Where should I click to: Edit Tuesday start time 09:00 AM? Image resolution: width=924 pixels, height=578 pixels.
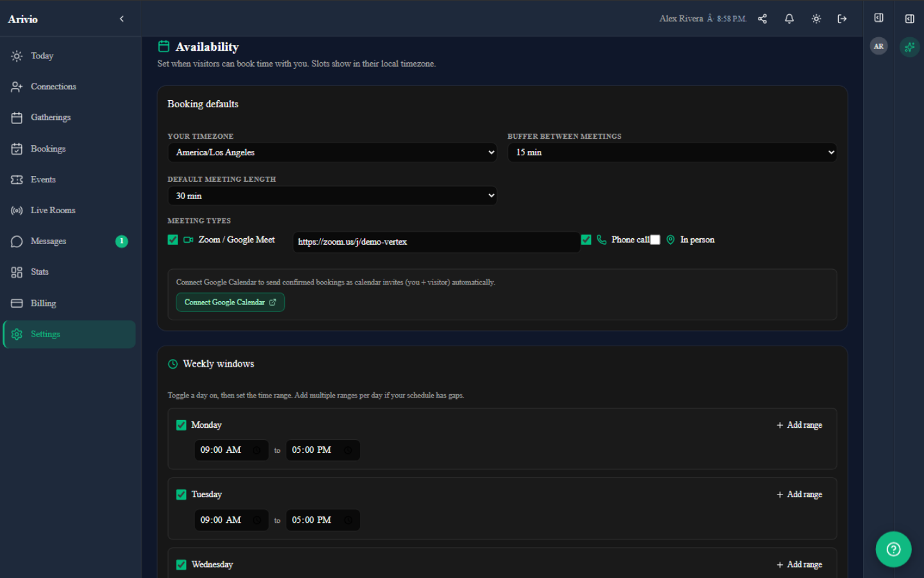click(x=232, y=520)
